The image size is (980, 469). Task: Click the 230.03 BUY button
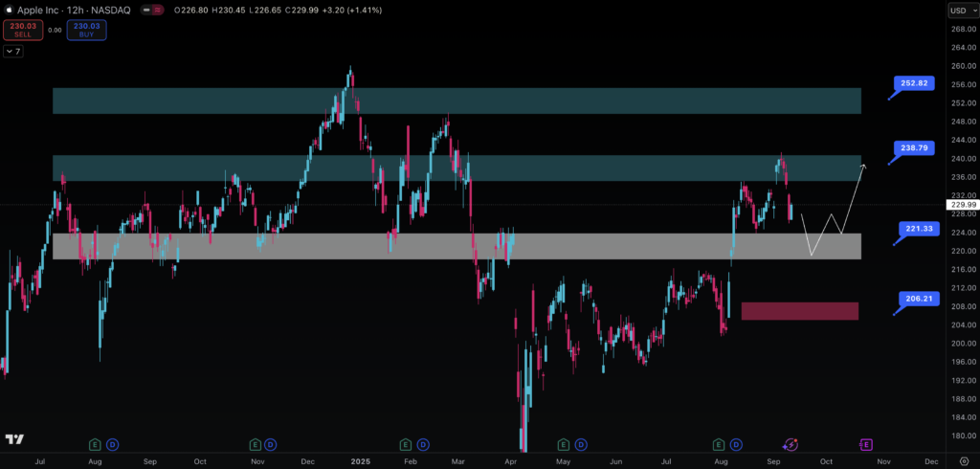pyautogui.click(x=86, y=30)
